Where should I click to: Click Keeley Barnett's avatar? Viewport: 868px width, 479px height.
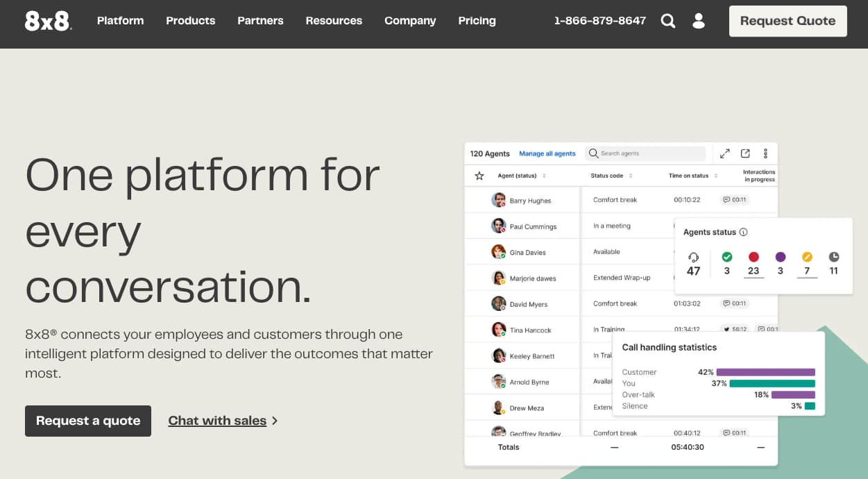[x=499, y=355]
